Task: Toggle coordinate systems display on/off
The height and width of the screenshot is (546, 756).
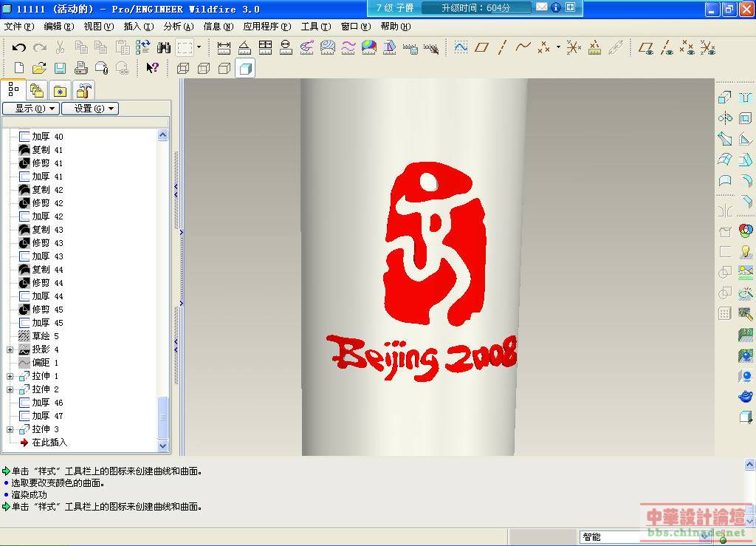Action: [x=708, y=47]
